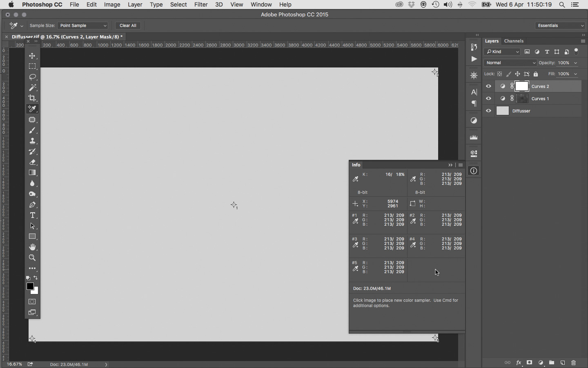This screenshot has width=588, height=368.
Task: Expand the Essentials workspace dropdown
Action: click(x=560, y=25)
